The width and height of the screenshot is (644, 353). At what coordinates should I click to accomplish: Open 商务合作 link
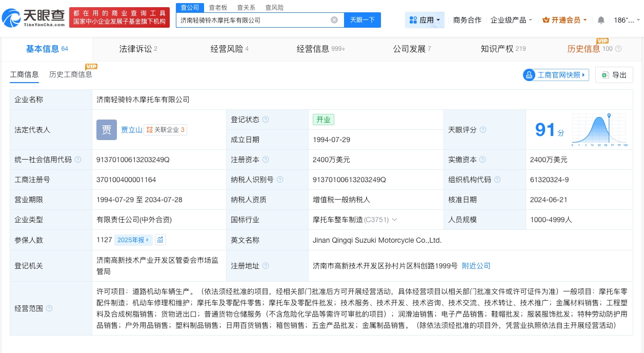point(468,20)
